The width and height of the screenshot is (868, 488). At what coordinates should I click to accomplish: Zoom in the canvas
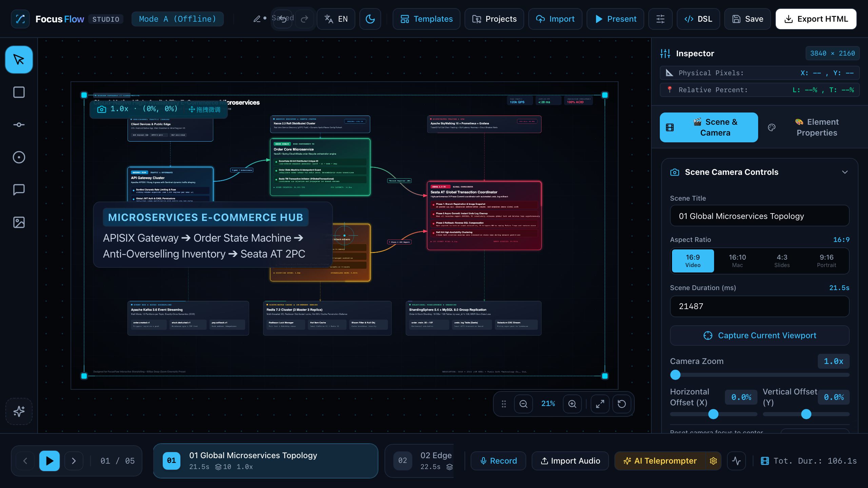tap(572, 404)
